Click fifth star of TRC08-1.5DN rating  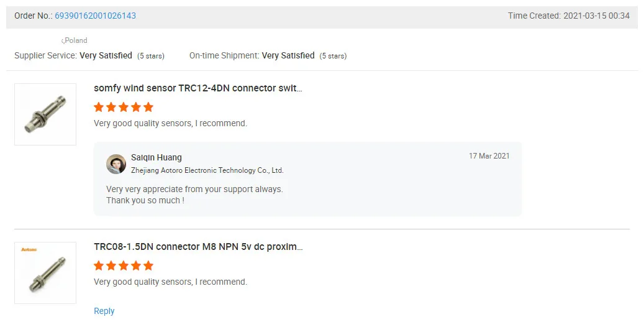coord(148,265)
